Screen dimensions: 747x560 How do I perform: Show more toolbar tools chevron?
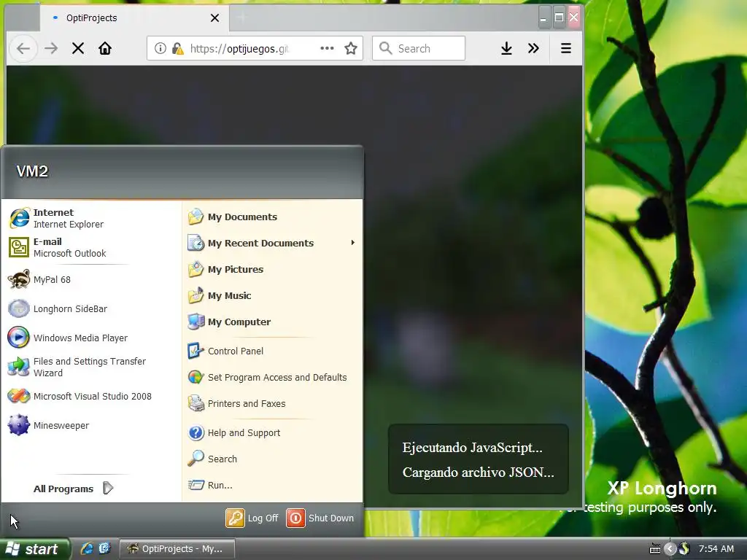(x=533, y=48)
